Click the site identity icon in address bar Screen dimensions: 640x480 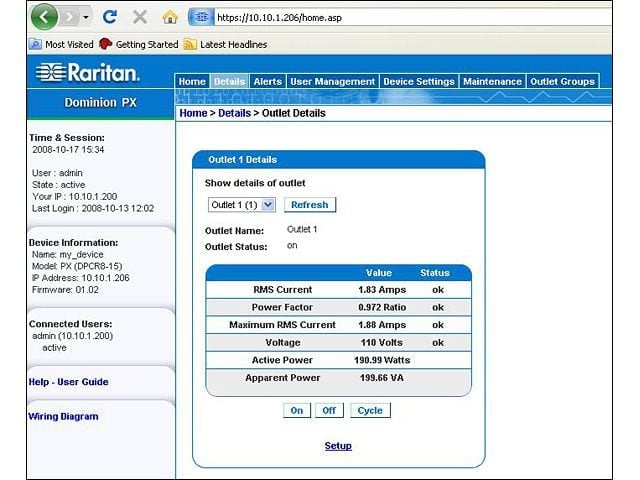click(201, 17)
